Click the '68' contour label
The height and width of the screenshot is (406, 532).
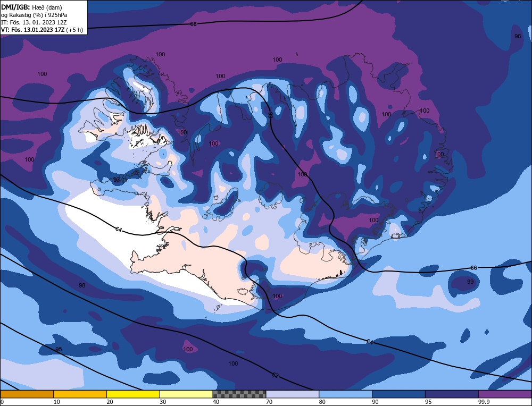point(193,24)
